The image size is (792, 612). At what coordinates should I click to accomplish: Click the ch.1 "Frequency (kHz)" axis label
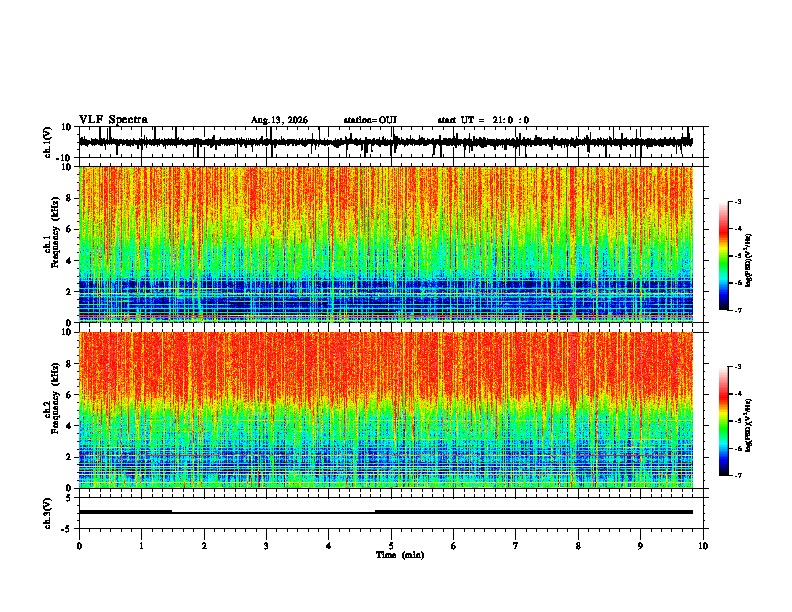tap(55, 231)
